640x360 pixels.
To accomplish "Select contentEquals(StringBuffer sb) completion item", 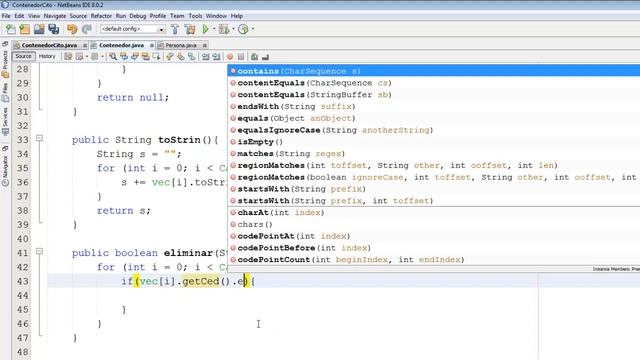I will click(433, 95).
